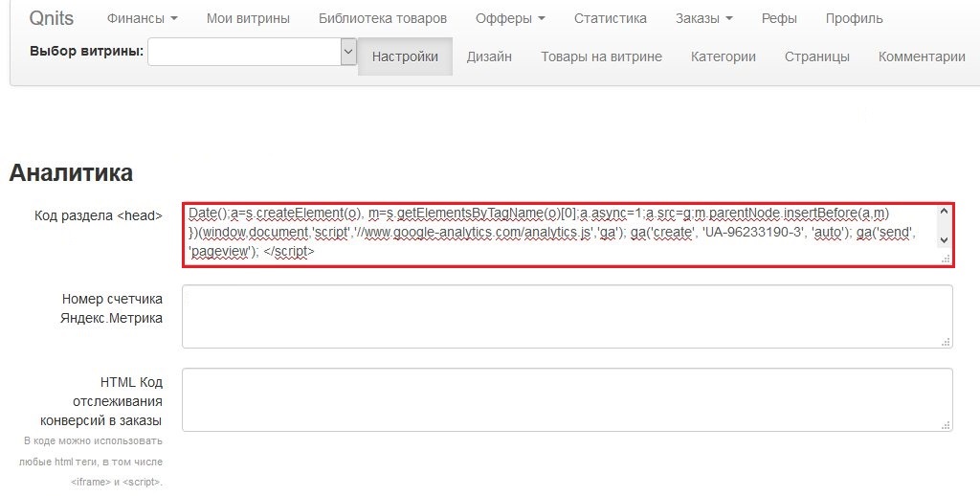Open the Рефы page
The width and height of the screenshot is (980, 496).
779,19
